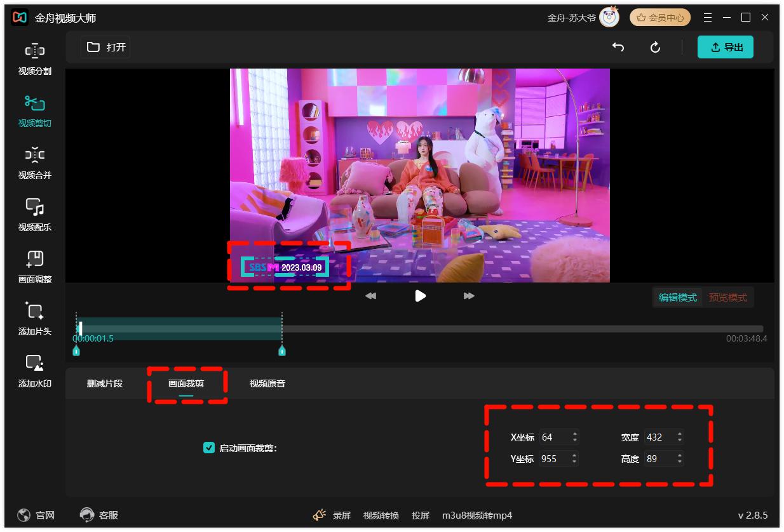Click the 宽度 width spinner arrows
784x532 pixels.
[x=680, y=437]
